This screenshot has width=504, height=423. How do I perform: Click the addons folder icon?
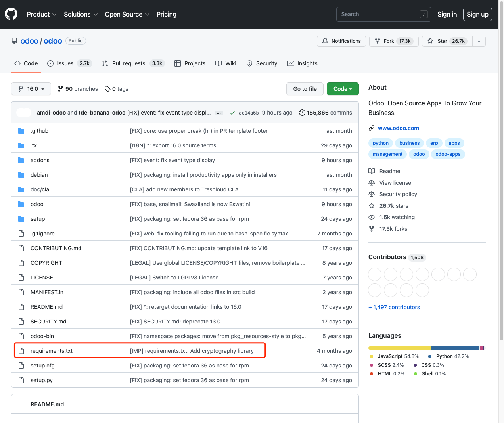pyautogui.click(x=21, y=160)
